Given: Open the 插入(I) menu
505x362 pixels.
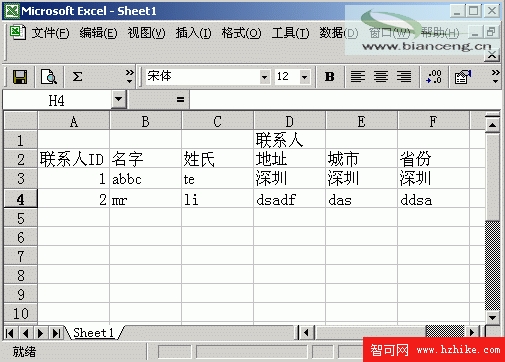Looking at the screenshot, I should tap(193, 33).
